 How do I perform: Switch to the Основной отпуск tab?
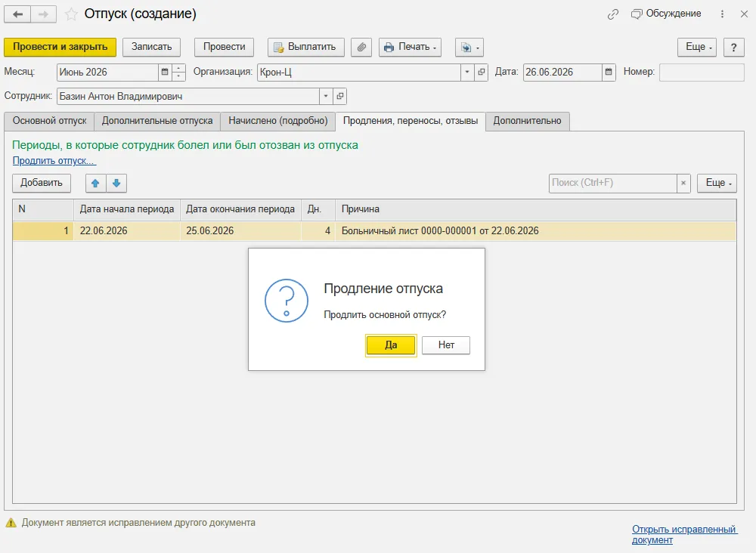[x=49, y=121]
